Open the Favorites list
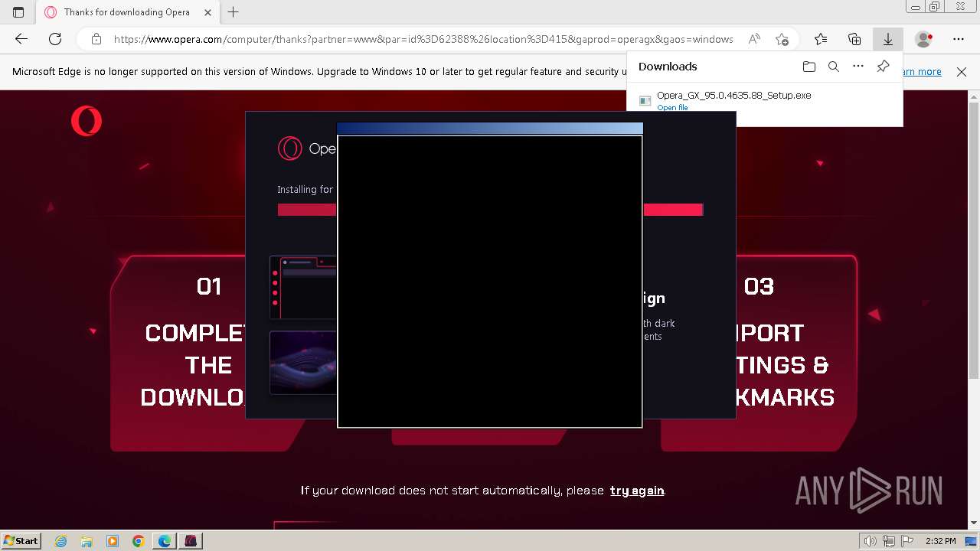This screenshot has height=551, width=980. (821, 39)
